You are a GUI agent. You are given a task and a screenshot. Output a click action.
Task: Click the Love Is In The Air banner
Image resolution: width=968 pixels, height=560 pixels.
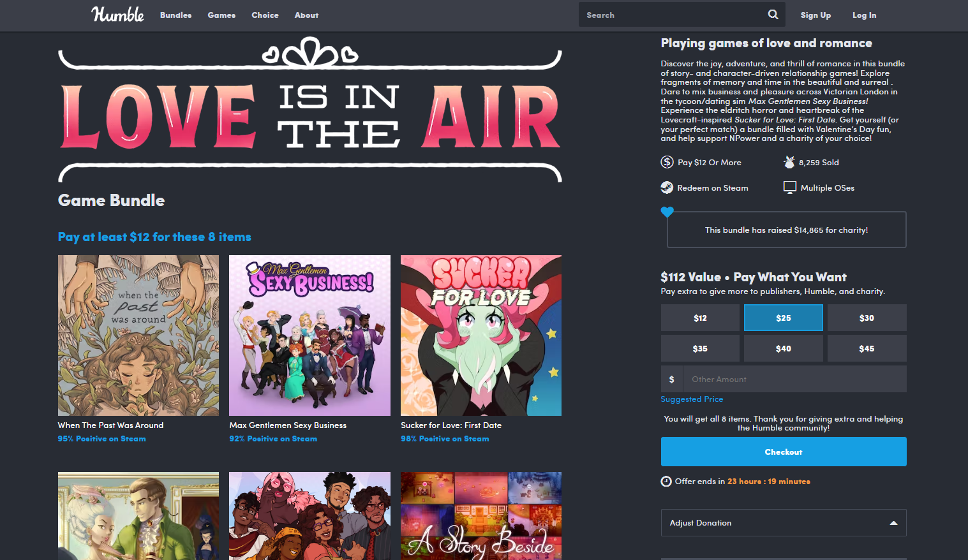click(x=310, y=109)
